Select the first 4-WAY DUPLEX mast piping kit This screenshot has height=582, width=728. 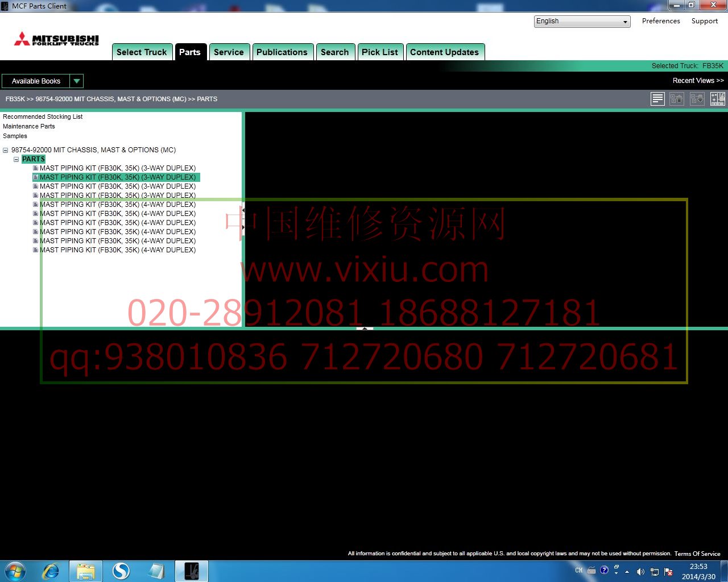(117, 205)
